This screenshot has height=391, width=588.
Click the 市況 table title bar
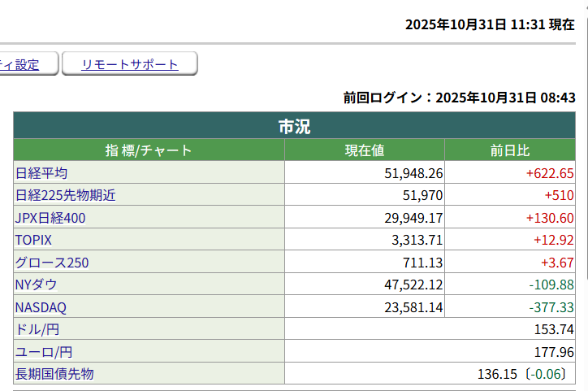(294, 127)
